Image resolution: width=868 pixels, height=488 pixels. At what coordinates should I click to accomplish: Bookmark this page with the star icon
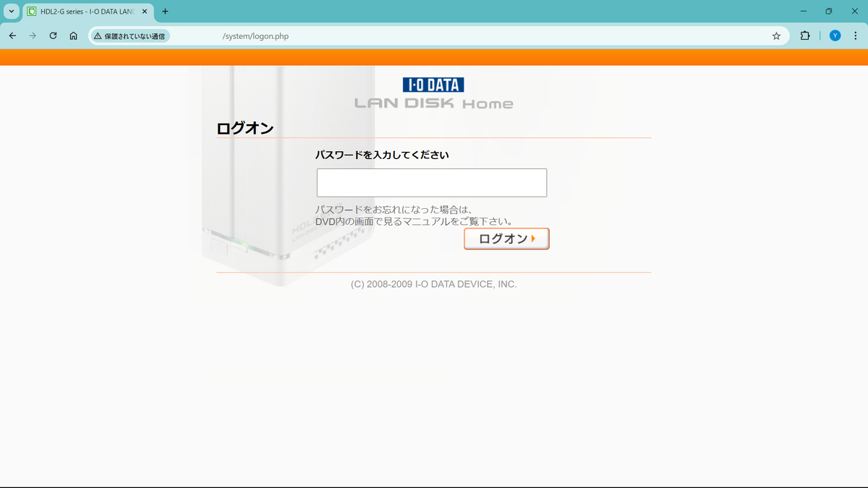pyautogui.click(x=775, y=35)
